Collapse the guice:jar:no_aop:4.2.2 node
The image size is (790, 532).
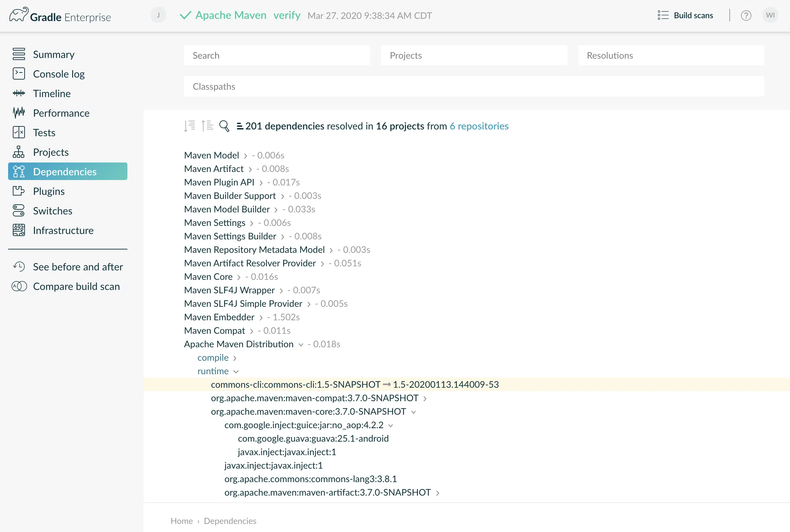click(391, 425)
